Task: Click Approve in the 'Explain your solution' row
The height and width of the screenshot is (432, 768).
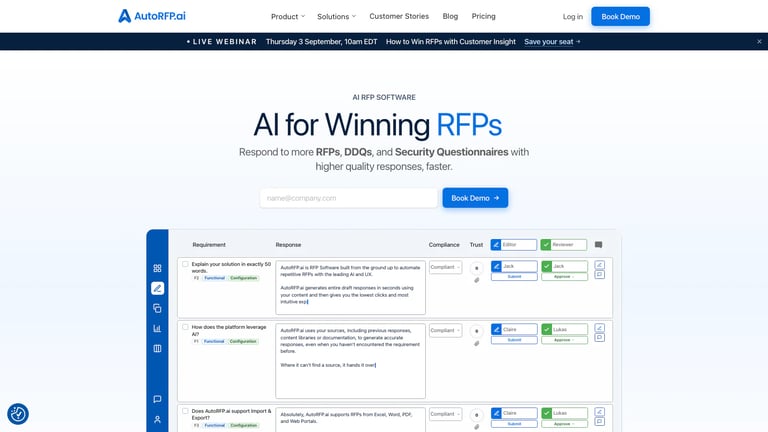Action: (564, 277)
